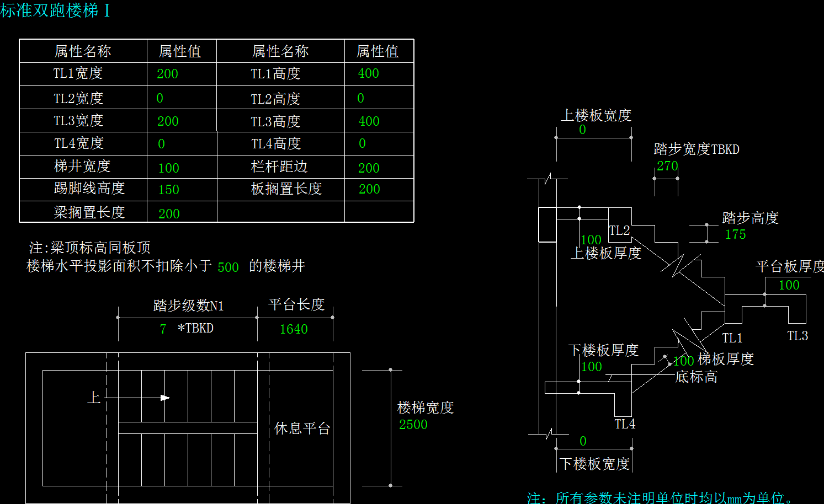This screenshot has width=824, height=504.
Task: Select the TL1宽度 label in the table
Action: coord(78,73)
